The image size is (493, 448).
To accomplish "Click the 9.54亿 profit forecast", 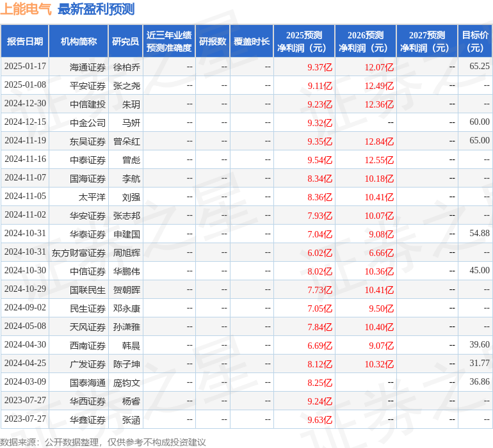I will tap(319, 160).
